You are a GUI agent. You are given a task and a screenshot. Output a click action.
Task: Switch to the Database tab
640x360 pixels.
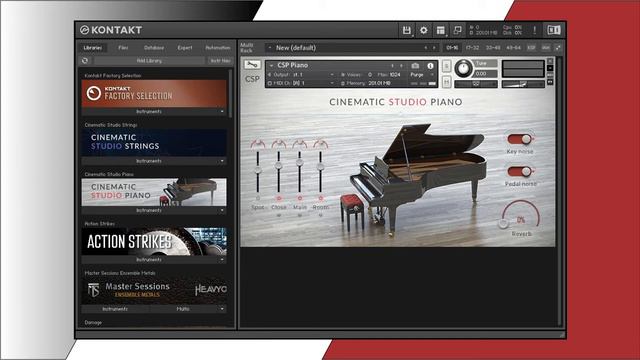tap(154, 48)
